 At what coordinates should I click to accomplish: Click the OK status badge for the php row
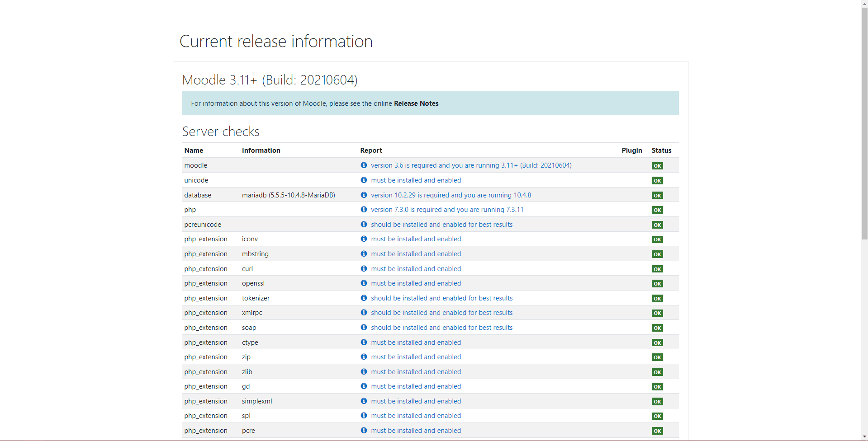point(657,210)
